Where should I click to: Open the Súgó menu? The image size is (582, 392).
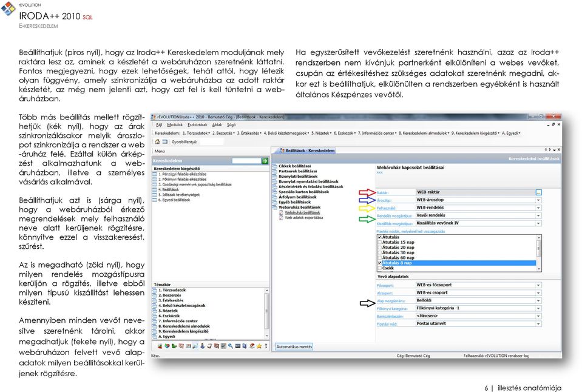coord(231,125)
